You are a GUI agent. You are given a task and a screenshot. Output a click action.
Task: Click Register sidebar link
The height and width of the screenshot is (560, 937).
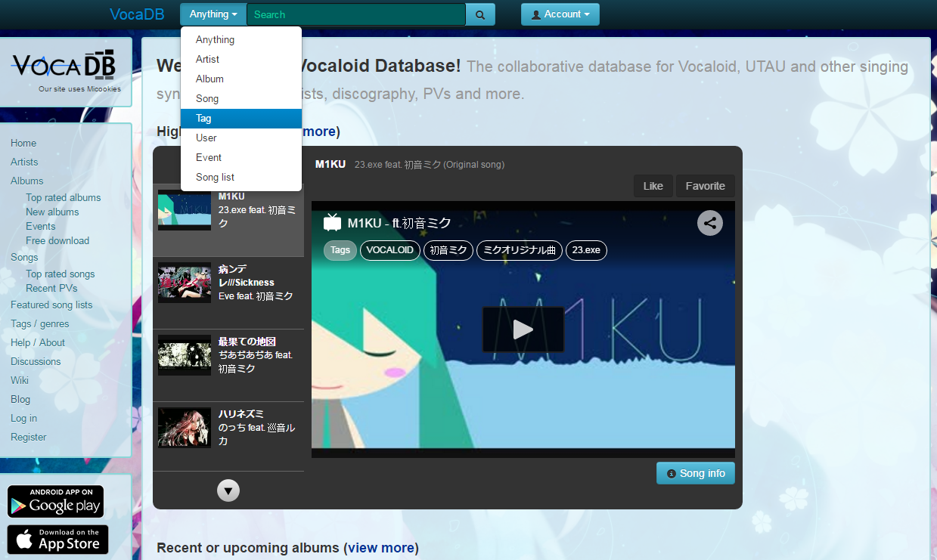(x=29, y=438)
